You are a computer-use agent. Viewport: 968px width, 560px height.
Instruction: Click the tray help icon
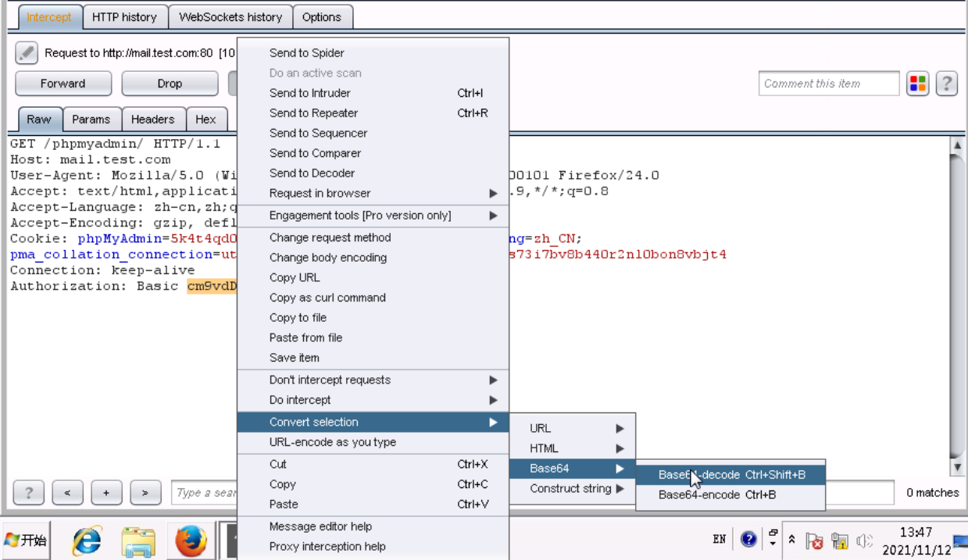pyautogui.click(x=748, y=539)
